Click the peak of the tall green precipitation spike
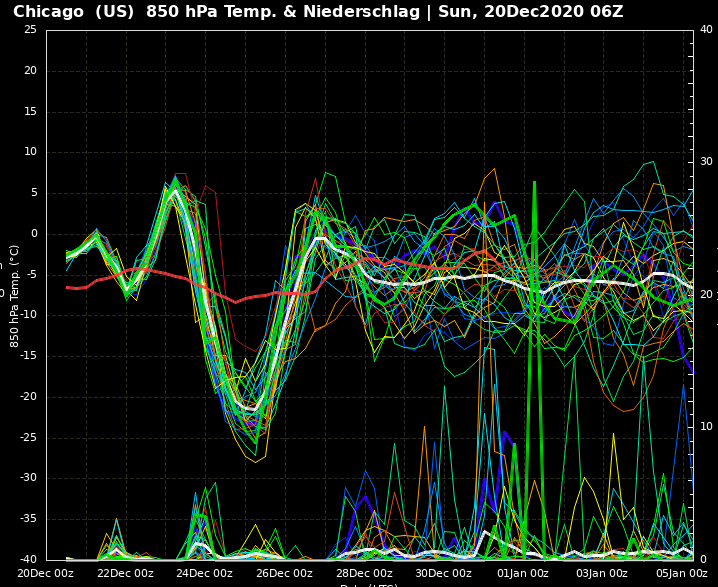Viewport: 718px width, 587px height. coord(534,183)
